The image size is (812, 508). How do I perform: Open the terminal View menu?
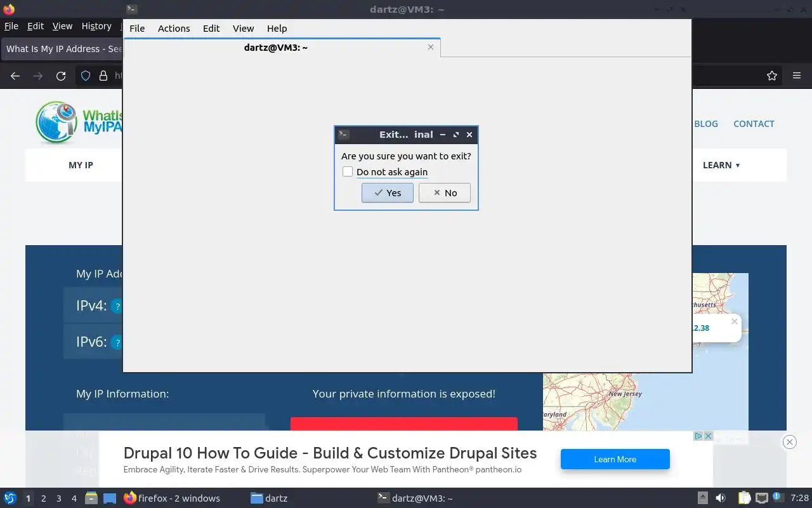(x=243, y=29)
